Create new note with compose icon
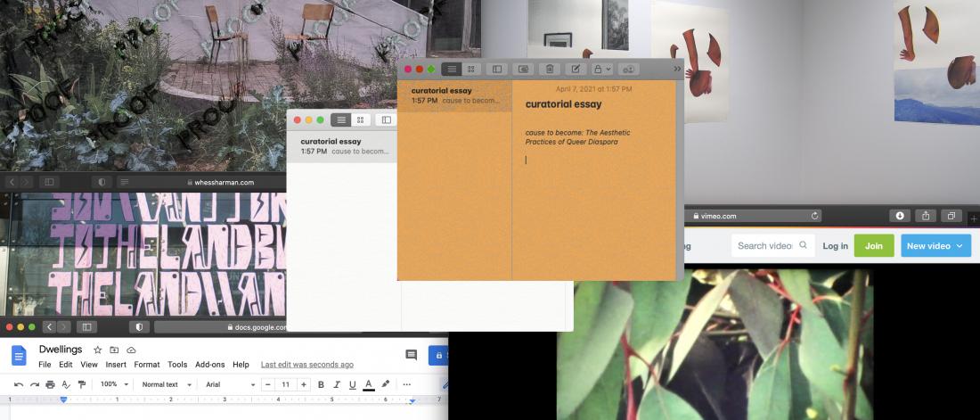 576,69
